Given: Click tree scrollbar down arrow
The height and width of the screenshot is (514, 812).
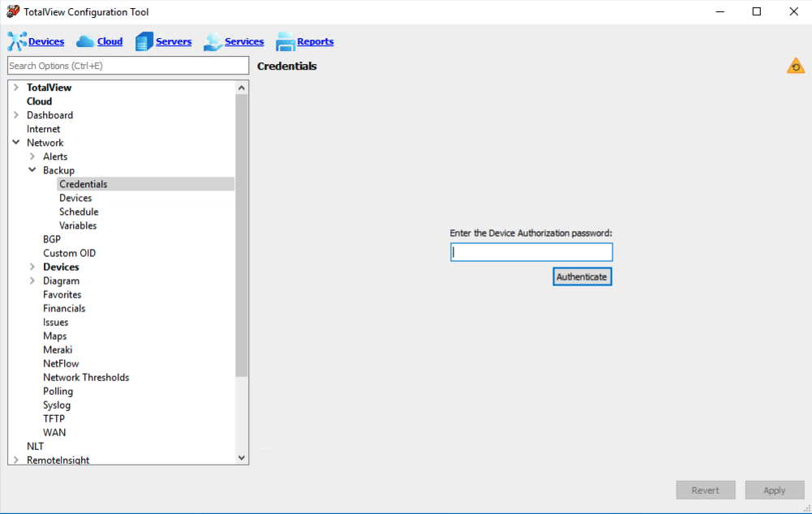Looking at the screenshot, I should coord(241,457).
